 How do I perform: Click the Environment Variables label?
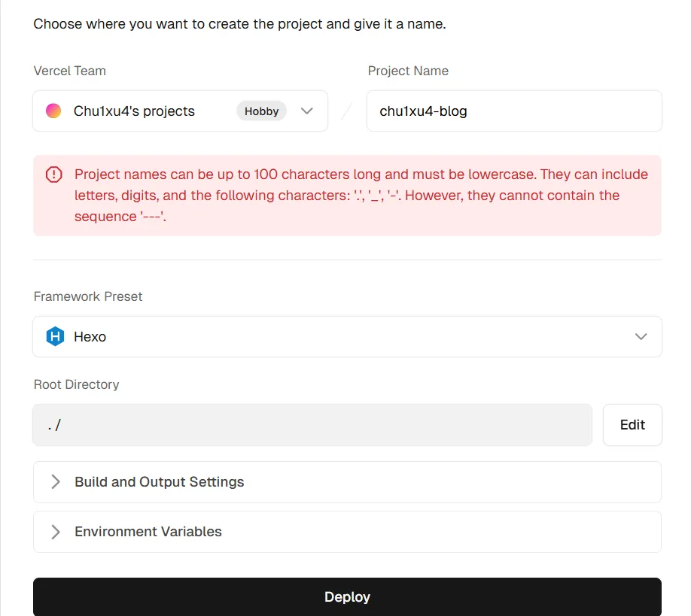tap(148, 532)
